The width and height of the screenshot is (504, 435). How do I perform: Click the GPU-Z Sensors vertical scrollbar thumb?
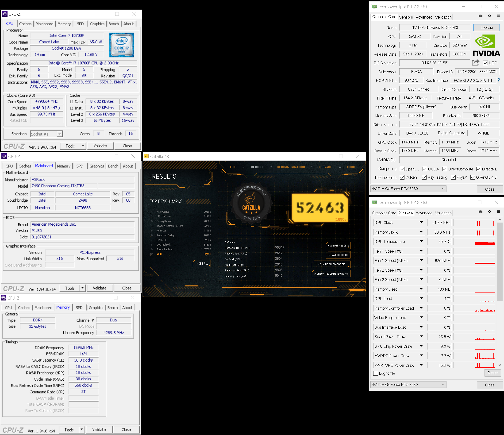coord(500,262)
